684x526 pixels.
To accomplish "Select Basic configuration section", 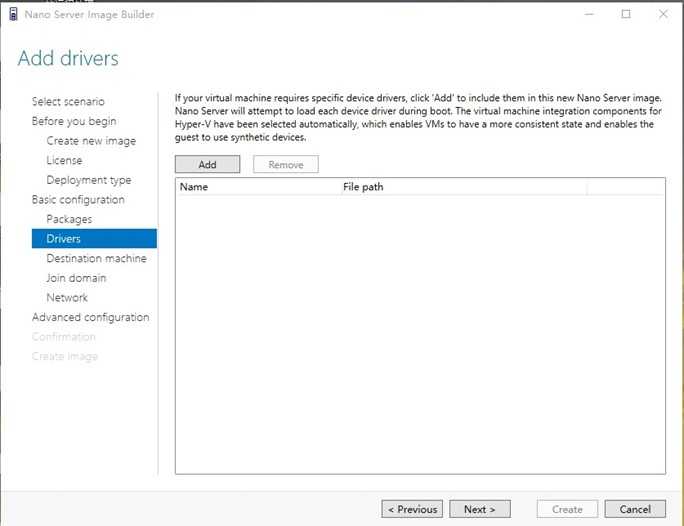I will [78, 200].
